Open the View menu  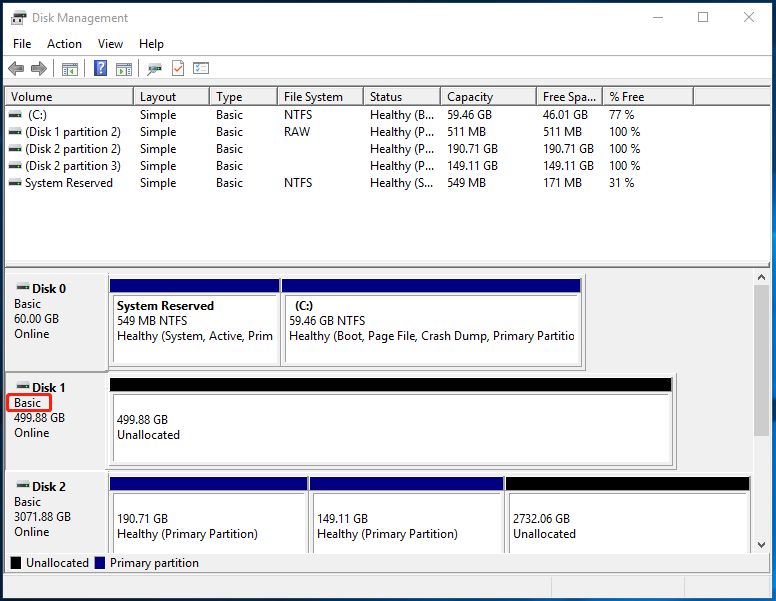point(110,44)
